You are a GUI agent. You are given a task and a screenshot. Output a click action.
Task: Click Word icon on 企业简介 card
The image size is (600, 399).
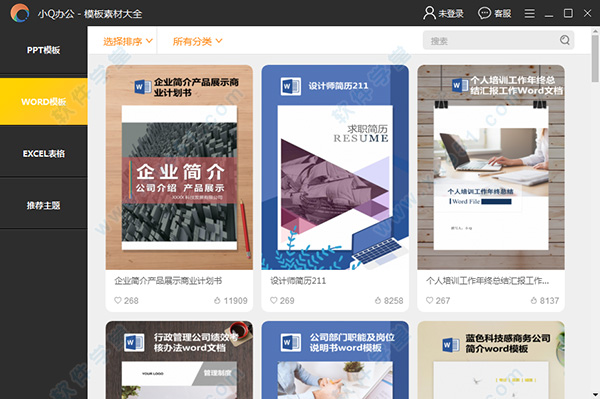click(x=143, y=87)
